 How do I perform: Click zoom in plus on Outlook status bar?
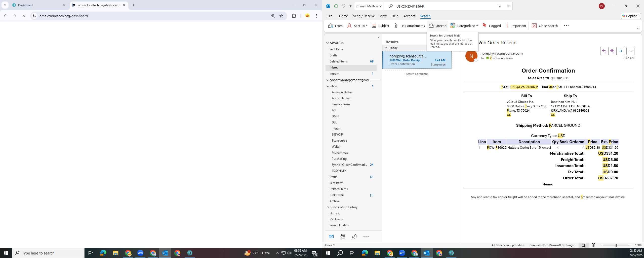(x=631, y=245)
